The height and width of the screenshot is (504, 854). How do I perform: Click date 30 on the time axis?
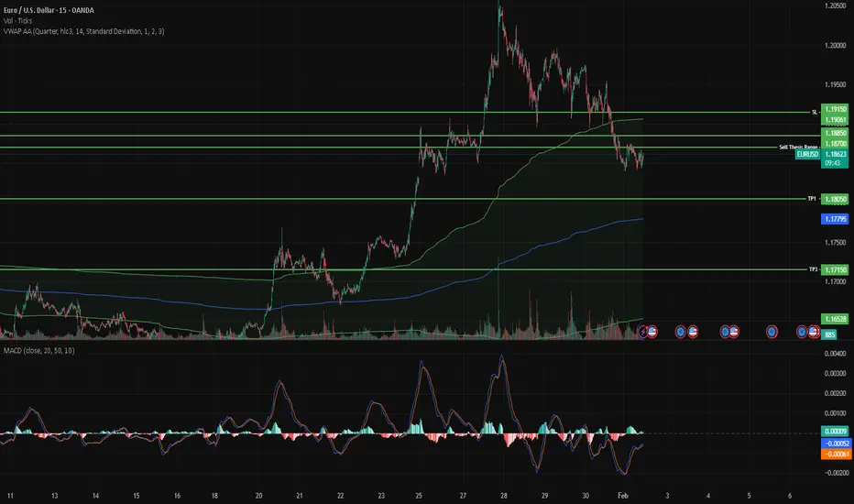[x=586, y=495]
